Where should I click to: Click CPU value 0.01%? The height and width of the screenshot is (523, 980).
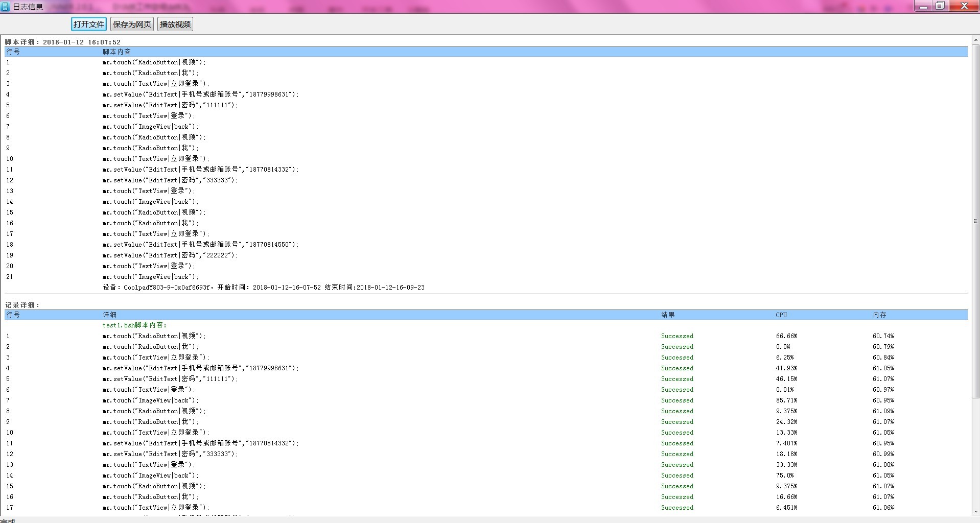tap(785, 390)
